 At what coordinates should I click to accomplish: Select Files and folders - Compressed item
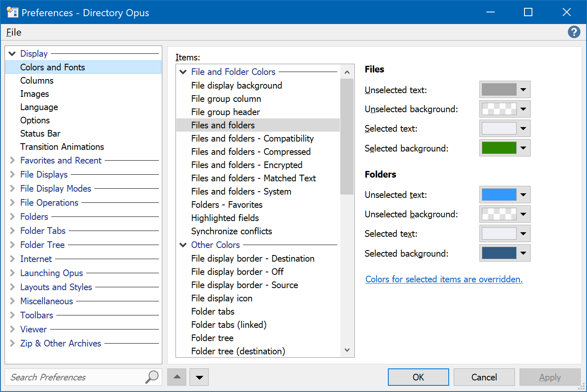click(x=258, y=152)
